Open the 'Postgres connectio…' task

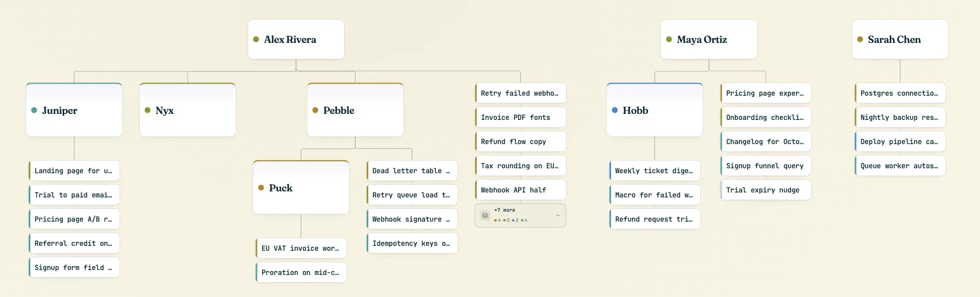pyautogui.click(x=900, y=93)
